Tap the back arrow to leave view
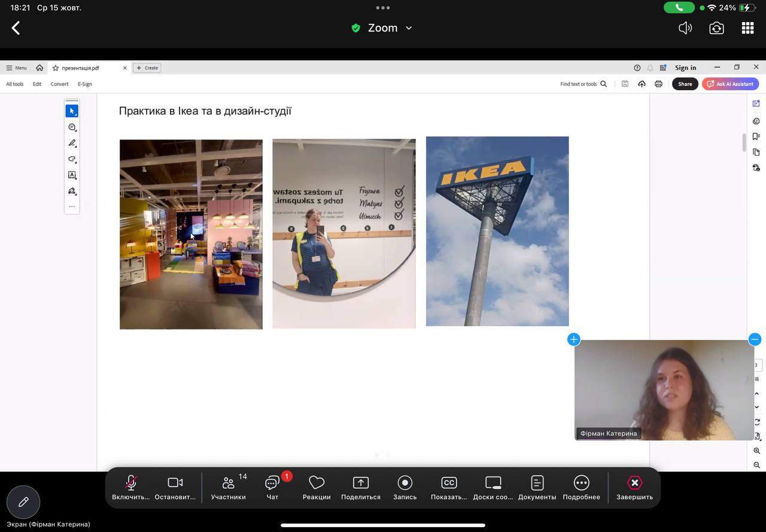 pyautogui.click(x=16, y=28)
